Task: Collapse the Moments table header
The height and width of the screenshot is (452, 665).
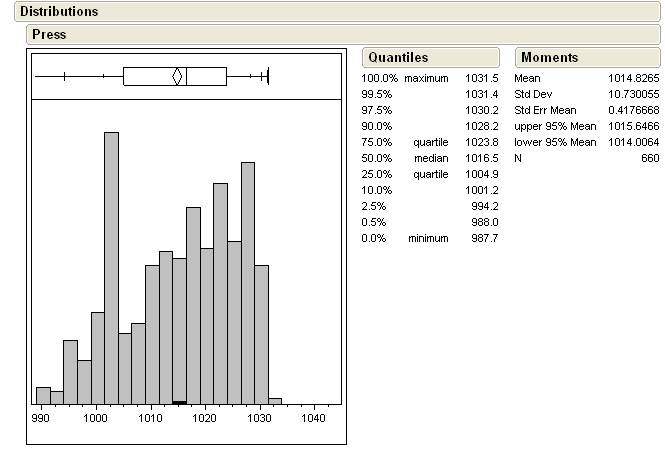Action: pos(549,58)
